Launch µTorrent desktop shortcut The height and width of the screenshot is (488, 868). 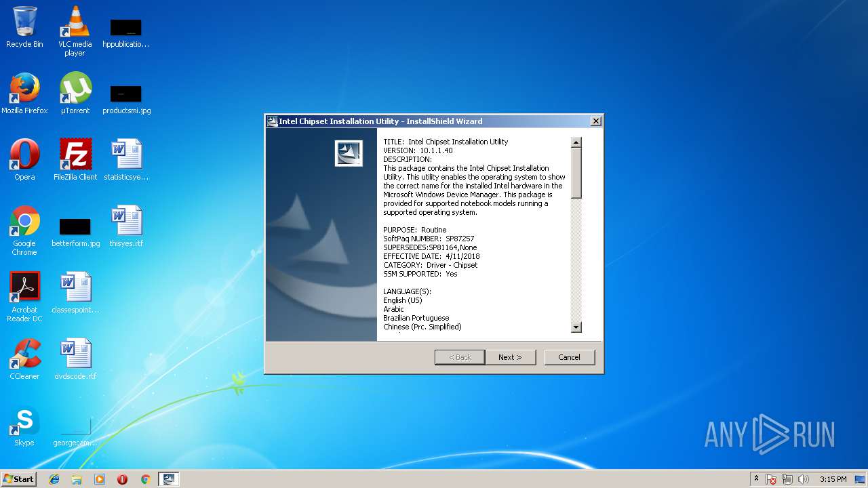[75, 94]
